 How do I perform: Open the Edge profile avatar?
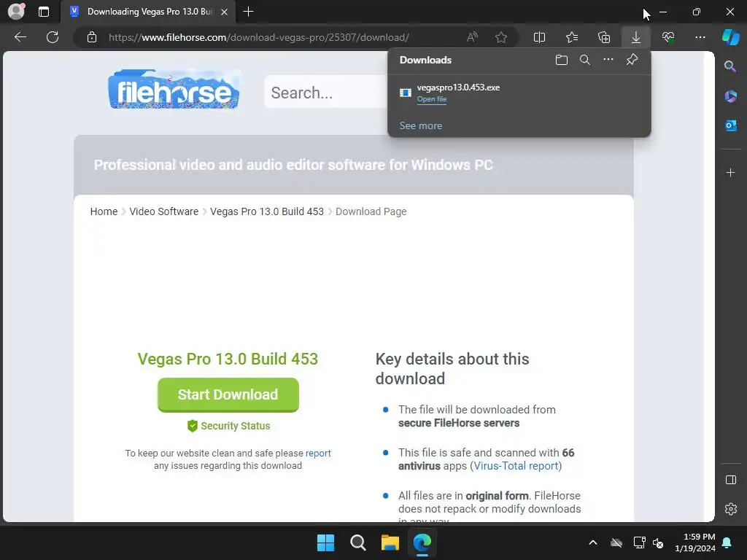pos(16,12)
